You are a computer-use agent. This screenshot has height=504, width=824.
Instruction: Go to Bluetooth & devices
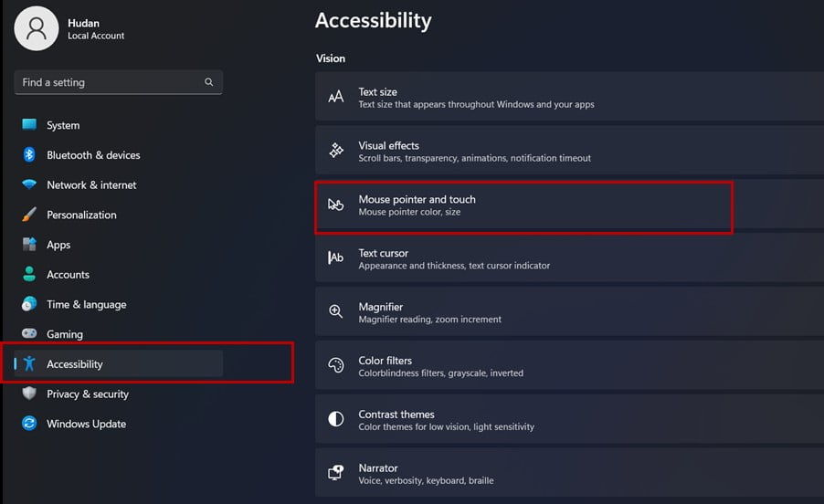click(x=93, y=155)
